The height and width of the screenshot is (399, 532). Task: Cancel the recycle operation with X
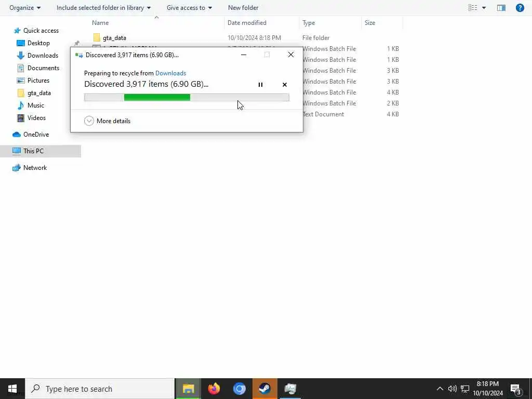pyautogui.click(x=285, y=85)
